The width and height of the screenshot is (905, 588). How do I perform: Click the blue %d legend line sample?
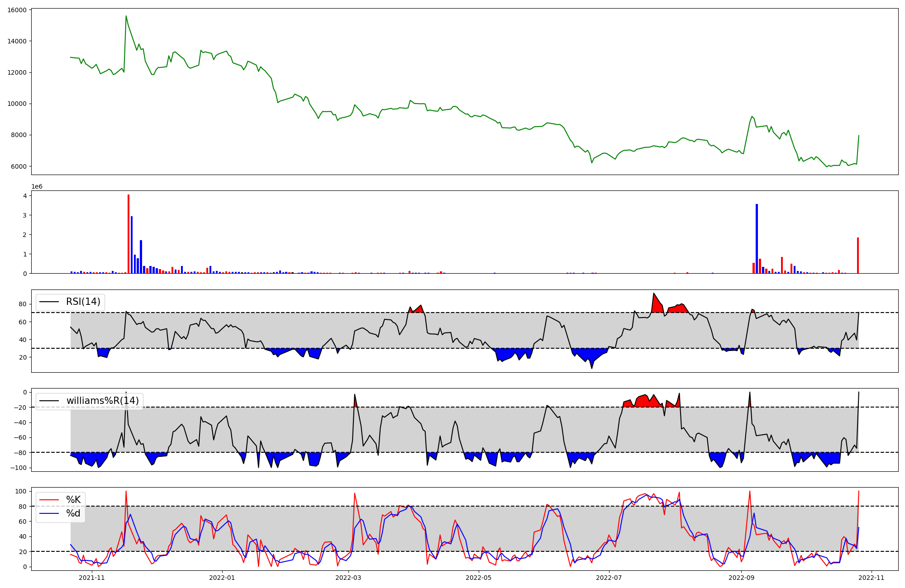(49, 513)
